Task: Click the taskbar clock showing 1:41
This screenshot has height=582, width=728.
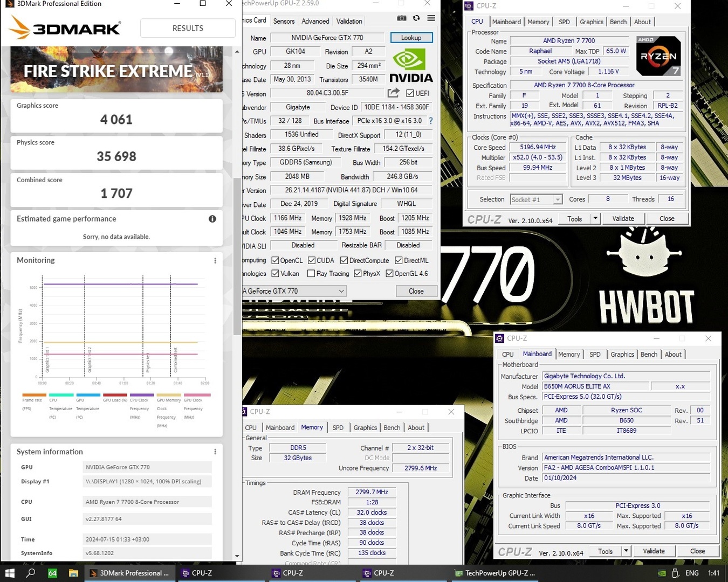Action: pos(713,573)
